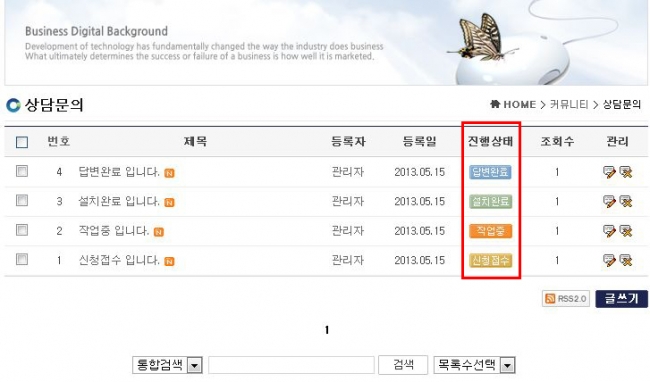Image resolution: width=650 pixels, height=382 pixels.
Task: Click the 등록자 column header
Action: [x=348, y=142]
